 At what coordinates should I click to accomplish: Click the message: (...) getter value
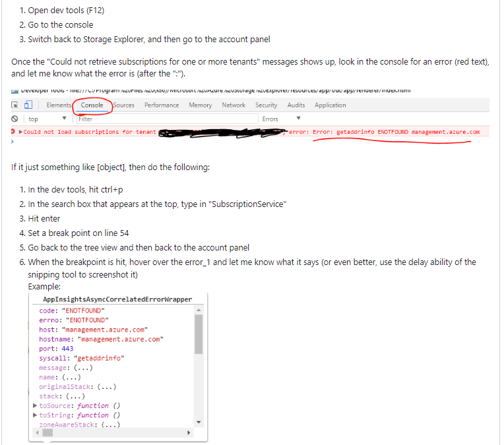pos(83,368)
